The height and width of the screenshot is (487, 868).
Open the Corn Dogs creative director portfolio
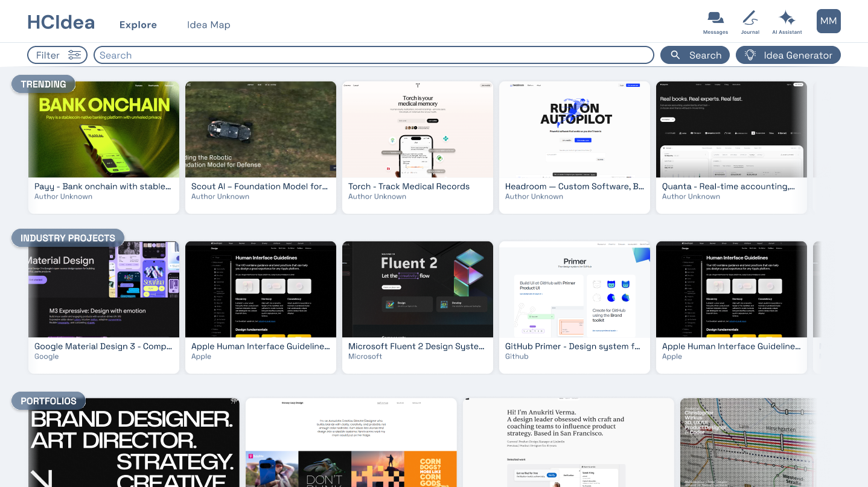351,442
